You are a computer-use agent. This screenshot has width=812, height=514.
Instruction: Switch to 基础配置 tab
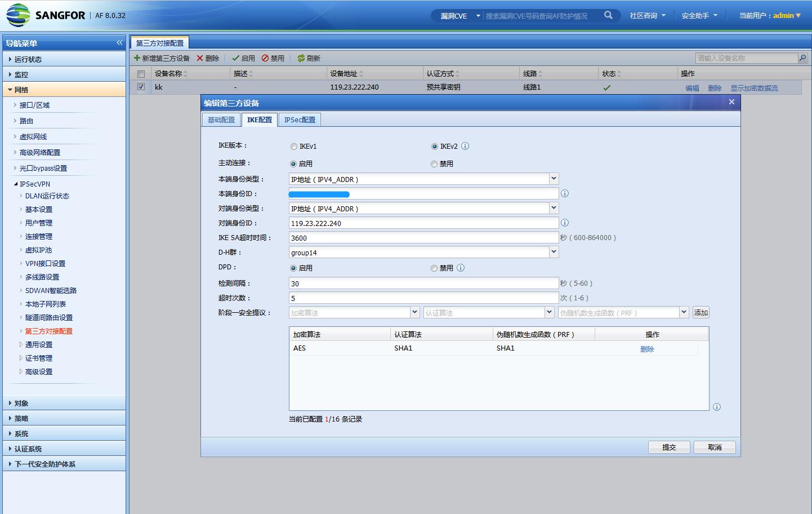(221, 119)
